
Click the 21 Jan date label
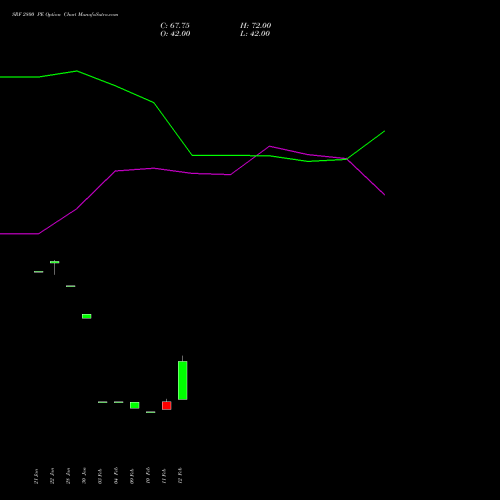click(36, 476)
